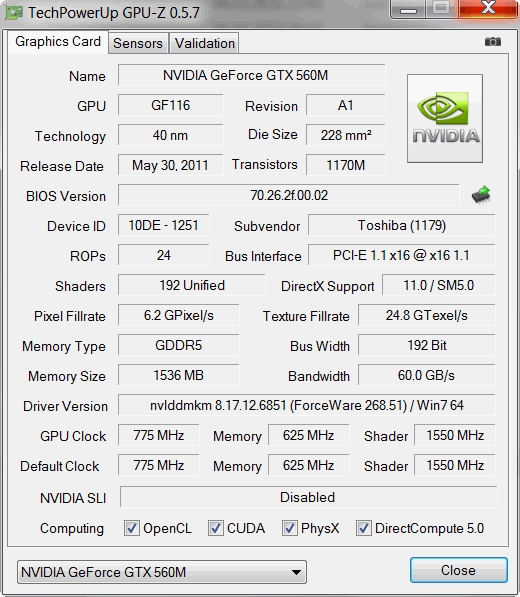Viewport: 520px width, 597px height.
Task: Toggle the OpenCL checkbox
Action: tap(132, 528)
